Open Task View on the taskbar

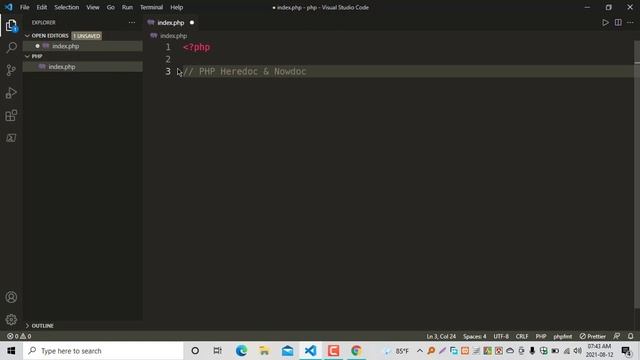[218, 351]
